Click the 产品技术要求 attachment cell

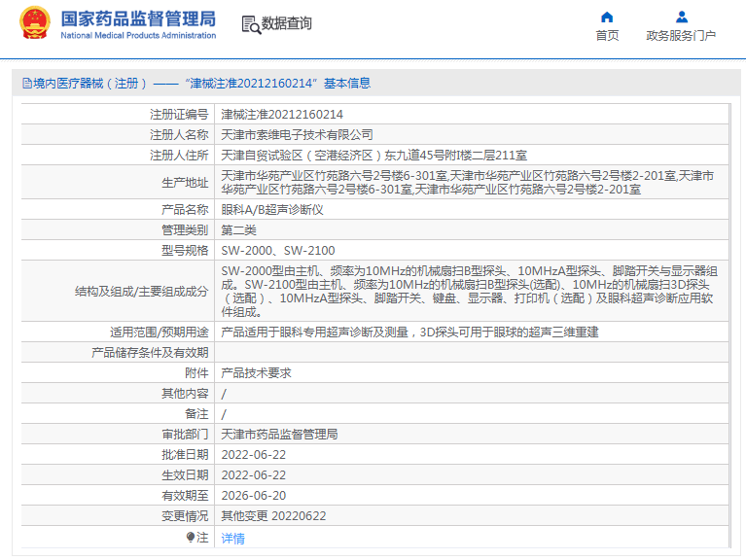point(256,373)
